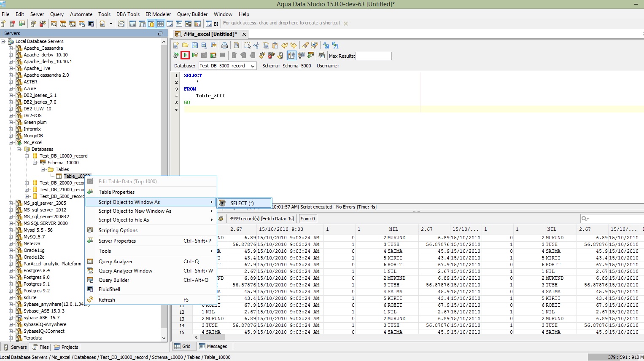This screenshot has width=644, height=361.
Task: Click the Stop execution square icon
Action: (x=222, y=55)
